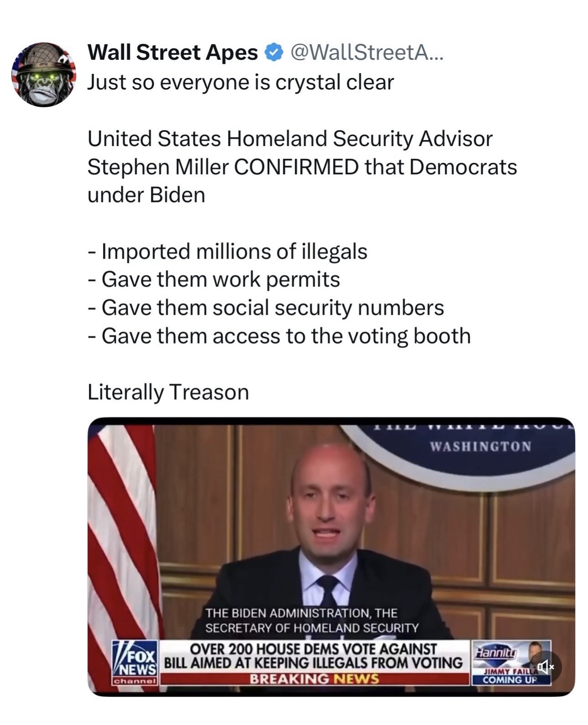Click "Gave them social security numbers" line

265,308
